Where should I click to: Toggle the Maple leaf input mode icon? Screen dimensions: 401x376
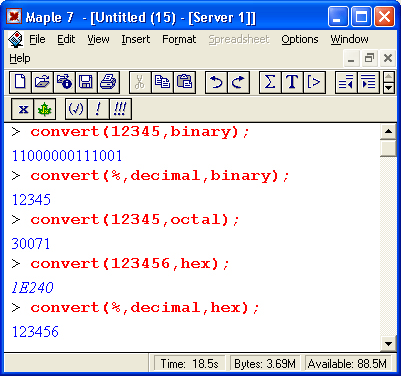44,109
